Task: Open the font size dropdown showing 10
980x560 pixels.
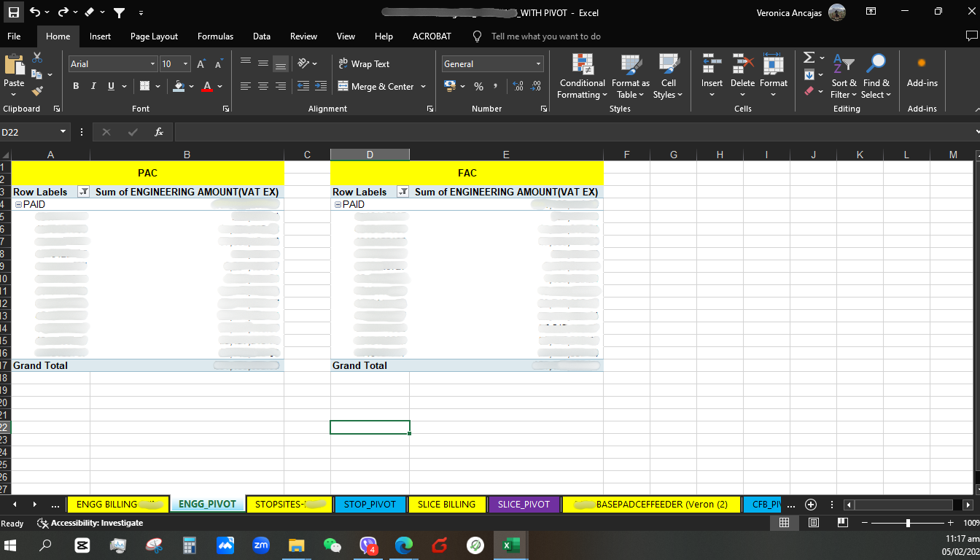Action: tap(186, 64)
